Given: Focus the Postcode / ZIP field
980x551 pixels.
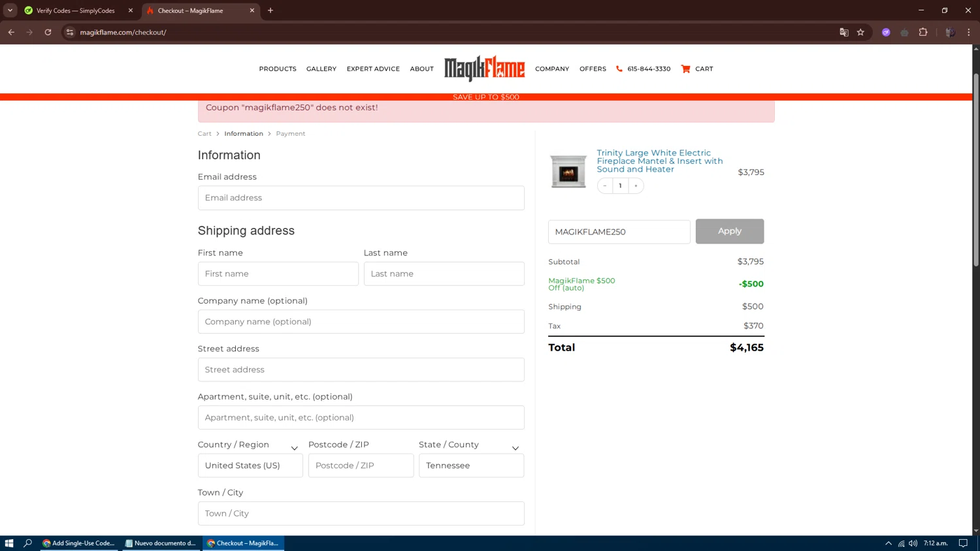Looking at the screenshot, I should [361, 465].
